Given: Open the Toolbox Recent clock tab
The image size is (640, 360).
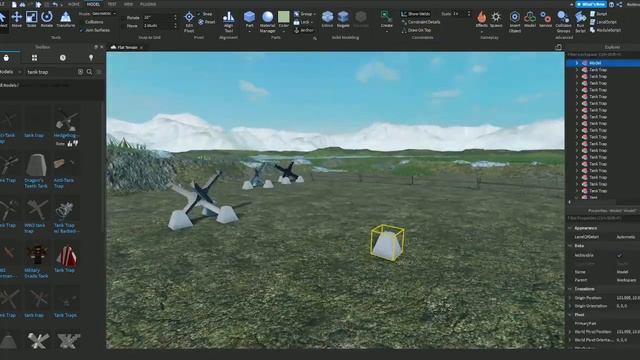Looking at the screenshot, I should tap(63, 58).
